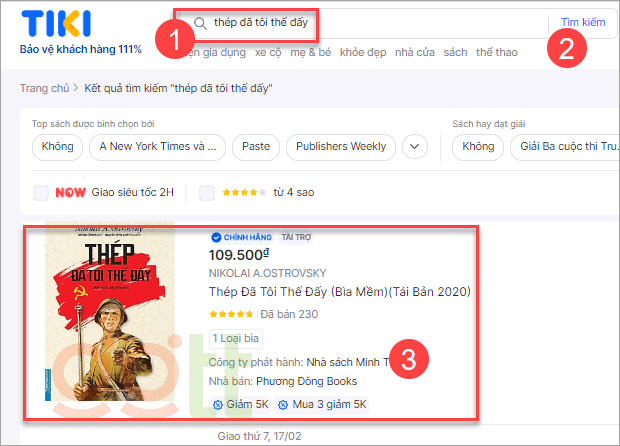Viewport: 620px width, 446px height.
Task: Click the product's five-star rating
Action: tap(230, 314)
